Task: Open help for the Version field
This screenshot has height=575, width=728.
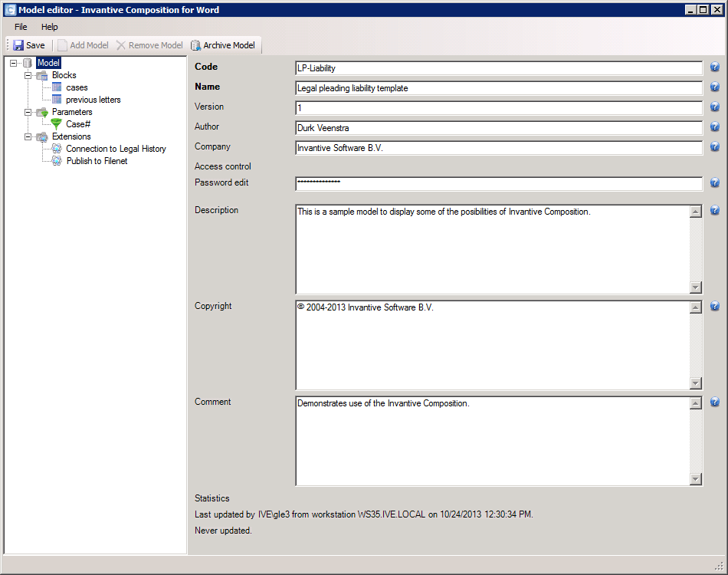Action: pos(714,107)
